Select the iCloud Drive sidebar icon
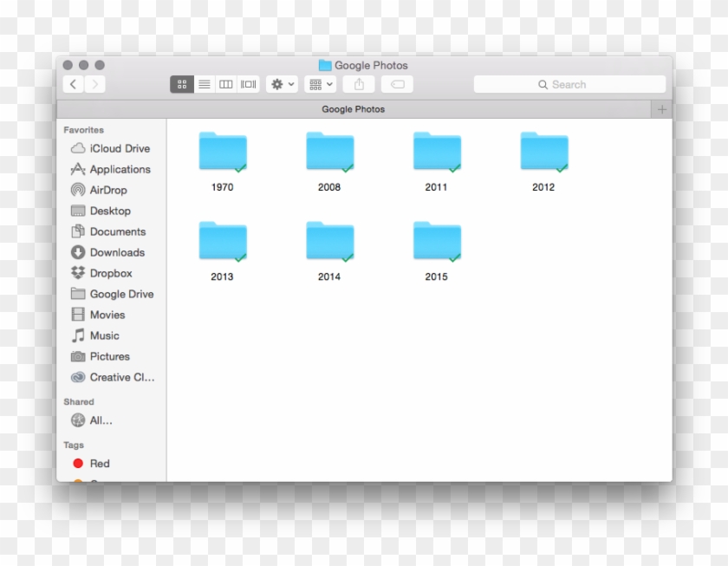The image size is (728, 566). coord(78,148)
